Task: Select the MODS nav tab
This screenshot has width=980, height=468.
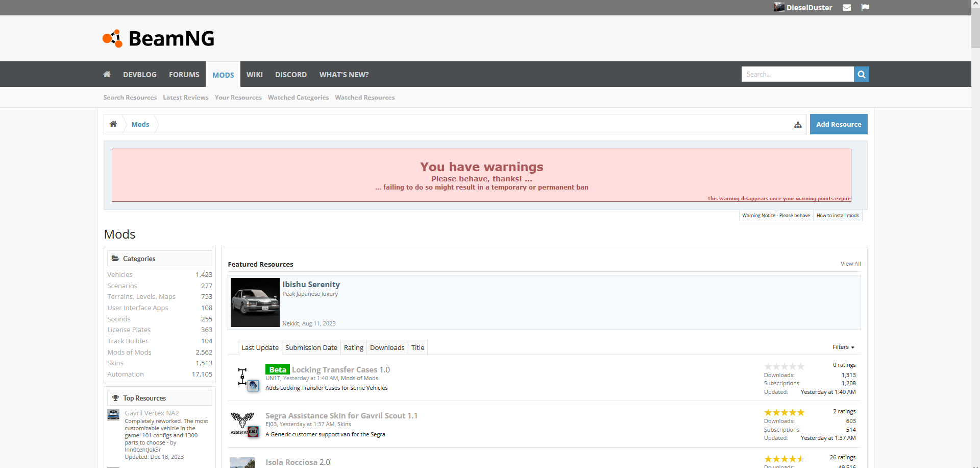Action: pos(223,75)
